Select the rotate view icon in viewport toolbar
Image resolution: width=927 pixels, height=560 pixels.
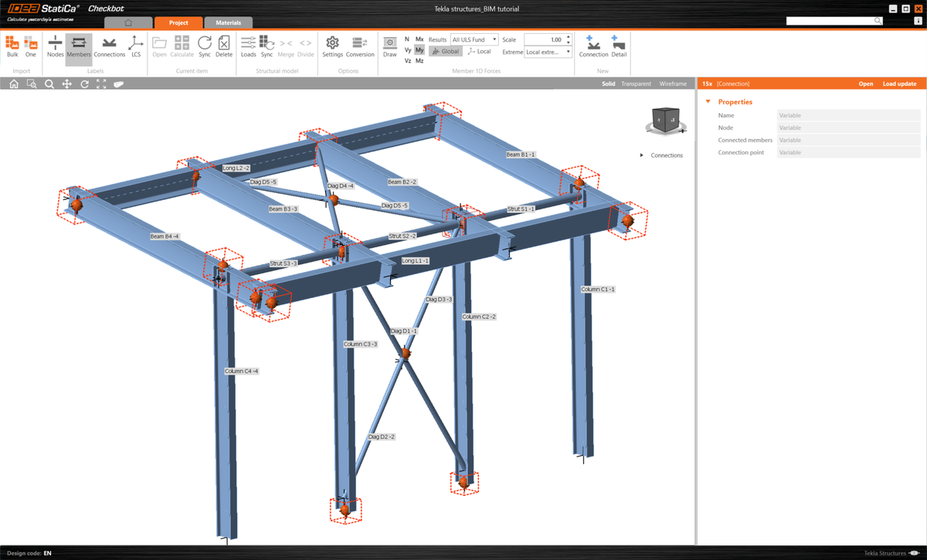tap(84, 83)
